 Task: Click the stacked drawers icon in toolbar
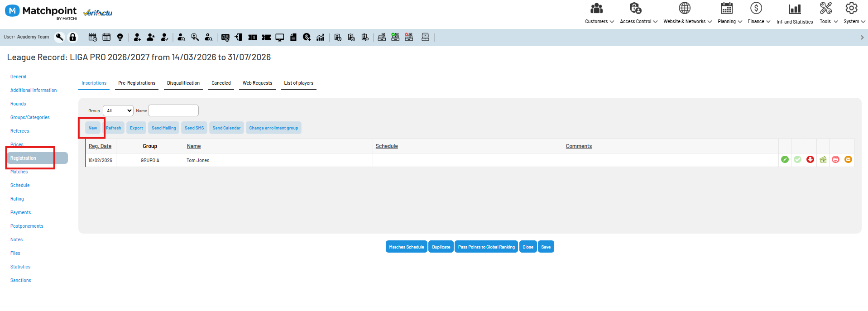point(425,37)
